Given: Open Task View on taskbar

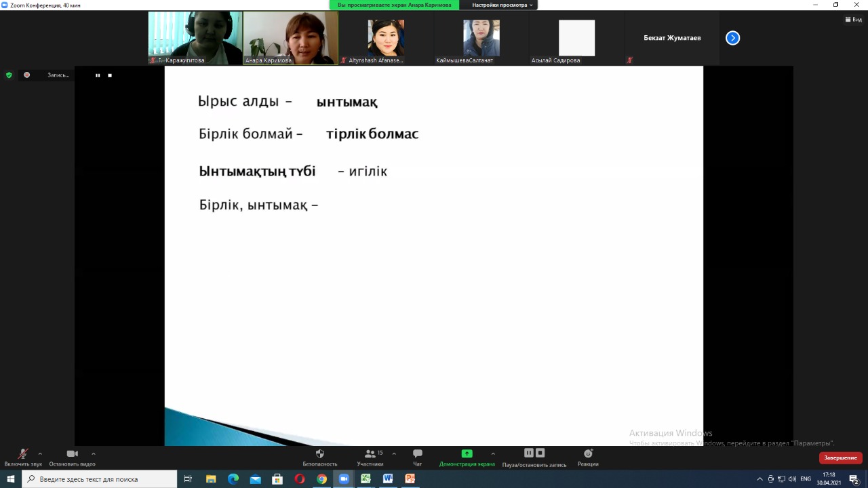Looking at the screenshot, I should 188,479.
